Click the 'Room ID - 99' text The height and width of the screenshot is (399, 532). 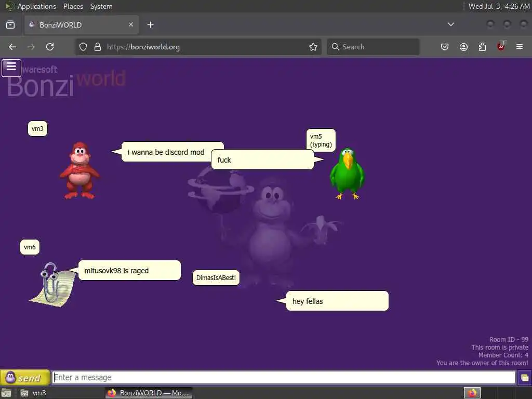tap(509, 339)
